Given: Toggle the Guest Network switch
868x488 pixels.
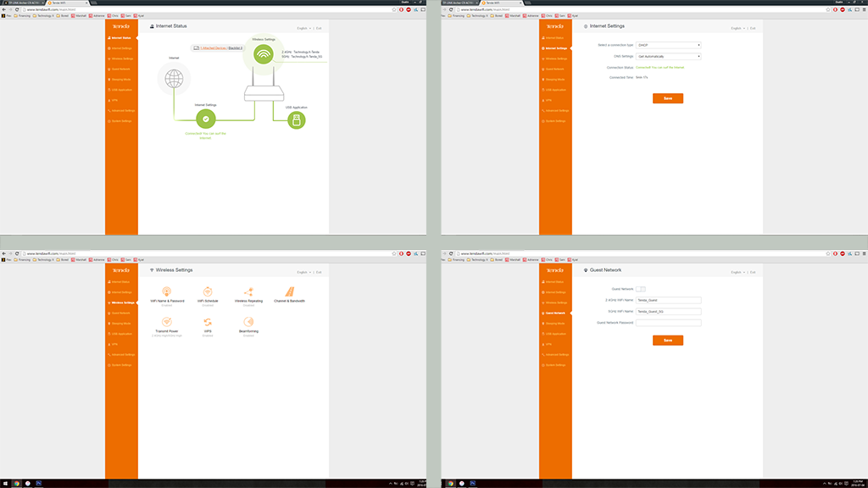Looking at the screenshot, I should [x=641, y=289].
